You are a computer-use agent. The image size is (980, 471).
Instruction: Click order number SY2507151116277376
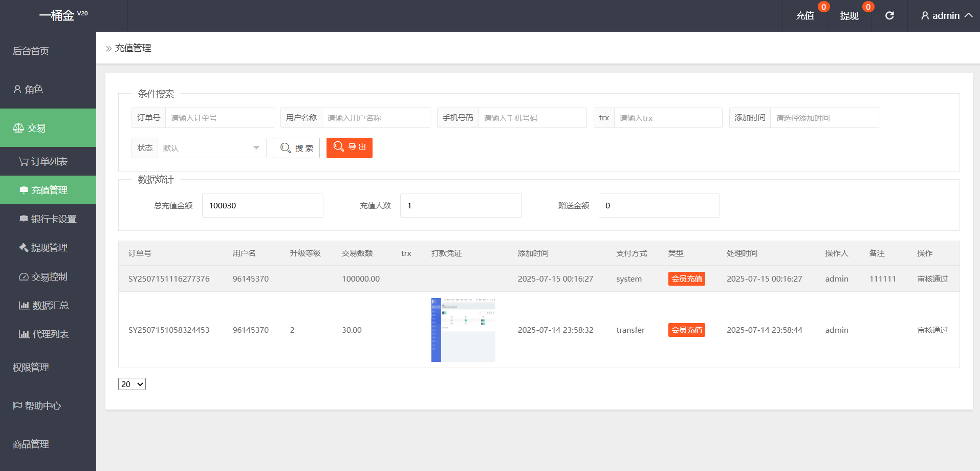[169, 279]
